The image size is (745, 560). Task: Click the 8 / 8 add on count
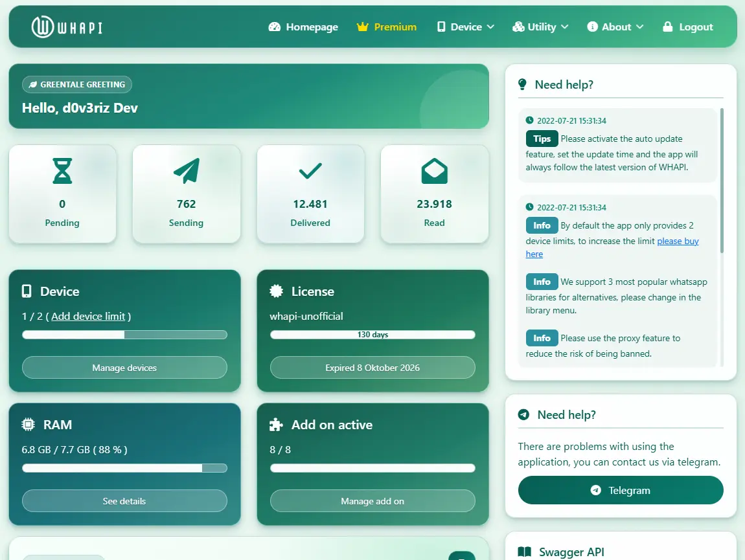tap(281, 450)
